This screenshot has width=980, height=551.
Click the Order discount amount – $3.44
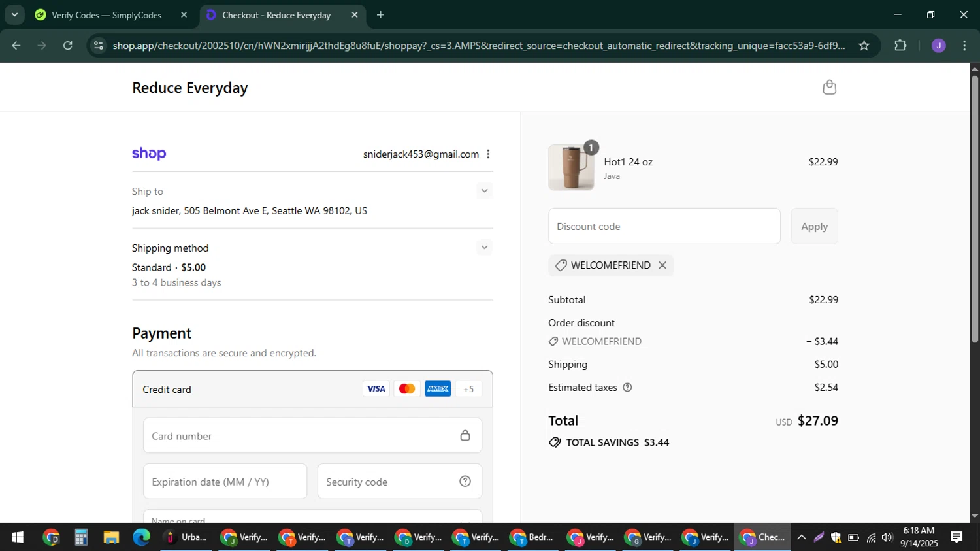(x=822, y=341)
